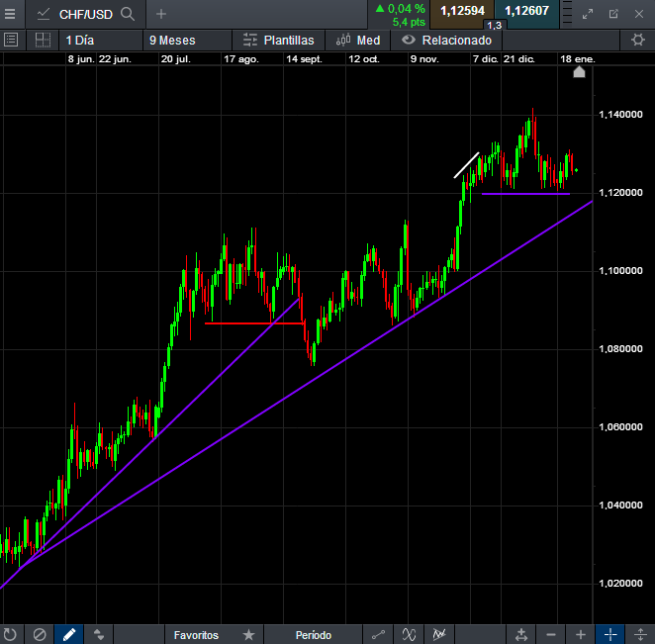The width and height of the screenshot is (655, 644).
Task: Click the scroll-to-latest marker arrow
Action: coord(579,72)
